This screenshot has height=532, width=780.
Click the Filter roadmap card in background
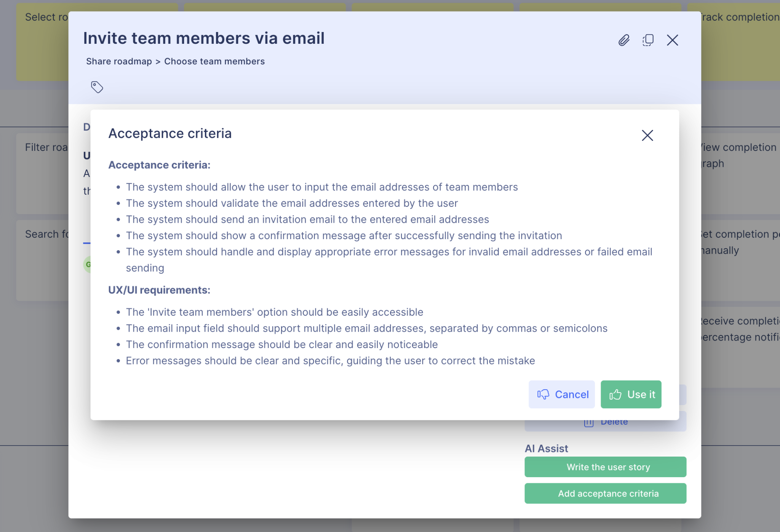click(42, 174)
